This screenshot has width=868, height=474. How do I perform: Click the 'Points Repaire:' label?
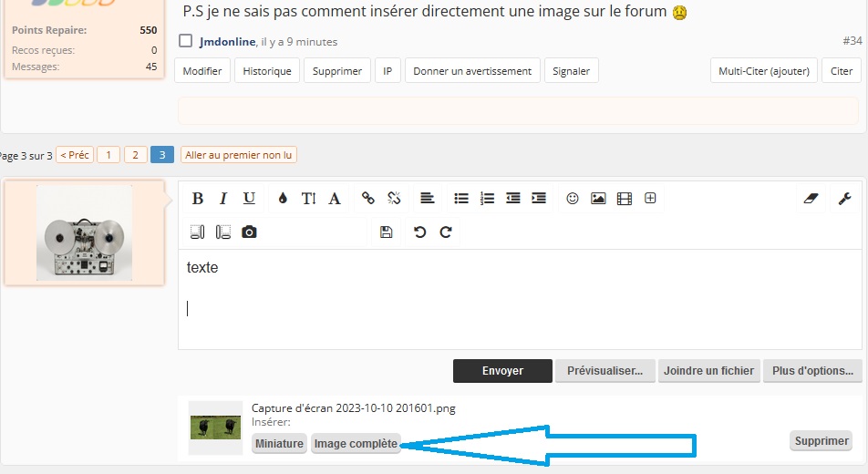click(x=49, y=30)
